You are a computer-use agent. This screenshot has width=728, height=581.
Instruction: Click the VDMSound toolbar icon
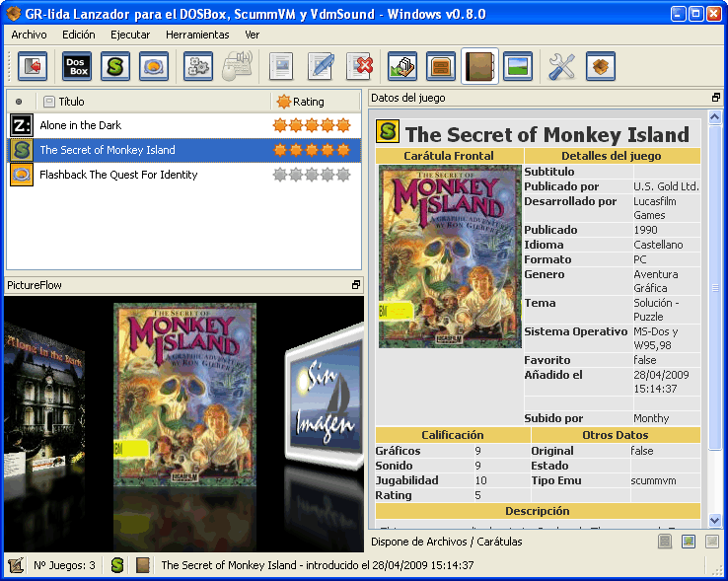154,66
